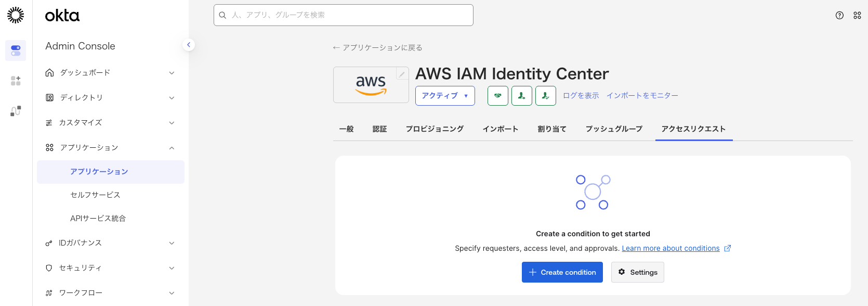The height and width of the screenshot is (306, 868).
Task: Click the workflow icon in sidebar
Action: (49, 293)
